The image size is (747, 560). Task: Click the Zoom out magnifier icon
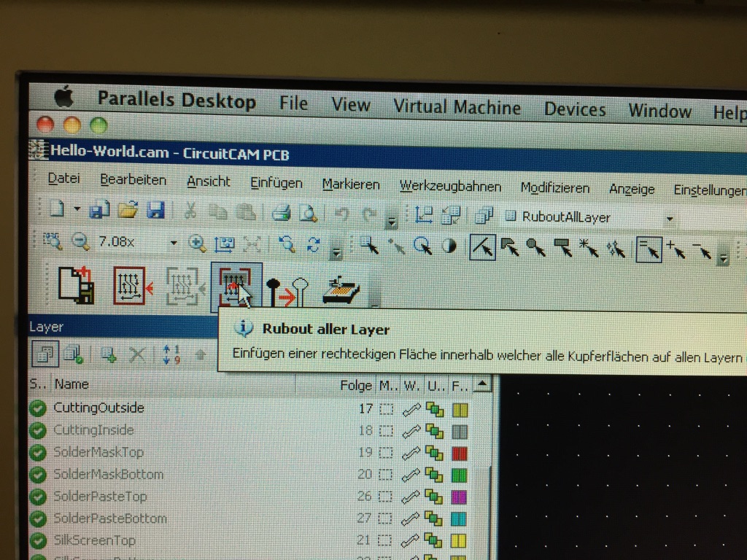(80, 241)
